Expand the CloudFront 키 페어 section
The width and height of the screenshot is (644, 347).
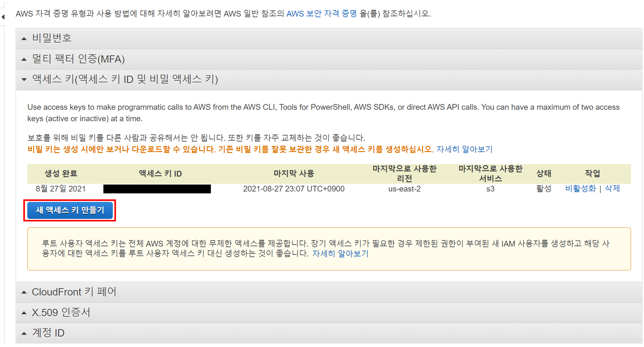(74, 292)
